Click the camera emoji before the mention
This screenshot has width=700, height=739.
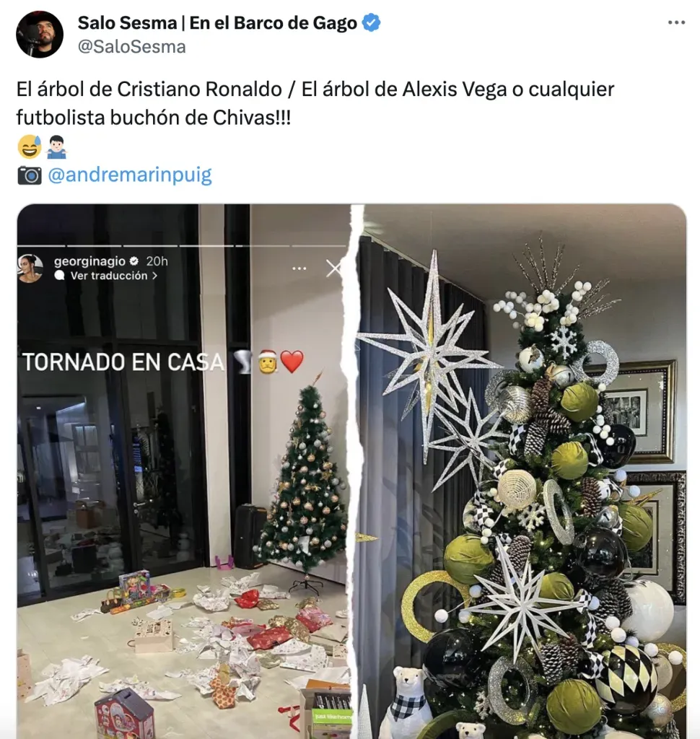point(30,175)
